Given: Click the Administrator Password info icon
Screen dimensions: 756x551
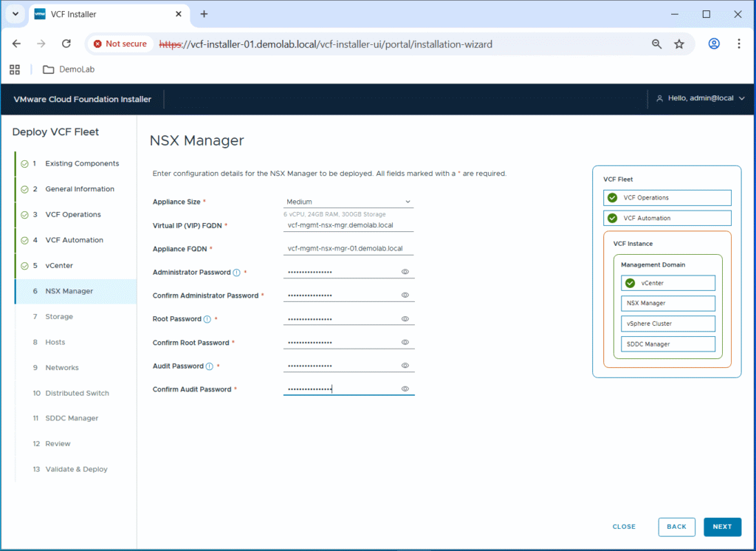Looking at the screenshot, I should click(236, 273).
